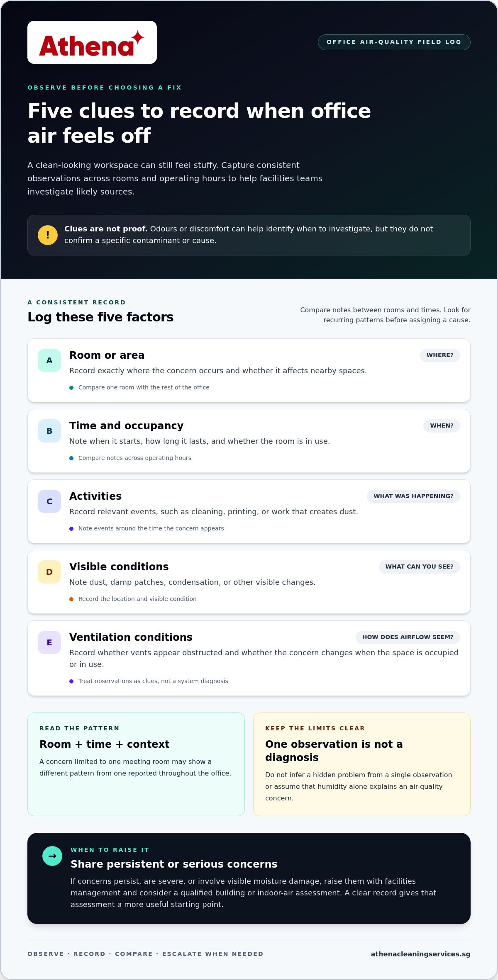Viewport: 498px width, 980px height.
Task: Click the Ventilation conditions heading
Action: (131, 637)
